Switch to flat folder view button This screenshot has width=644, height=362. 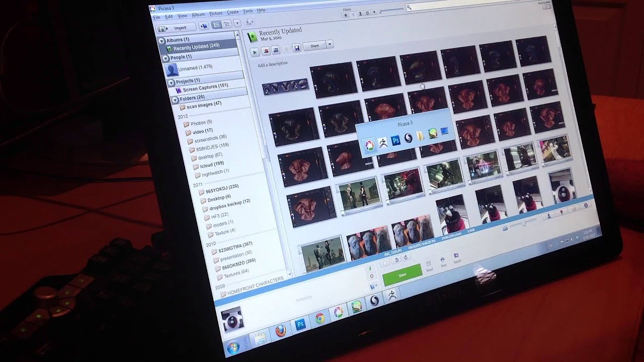tap(216, 25)
